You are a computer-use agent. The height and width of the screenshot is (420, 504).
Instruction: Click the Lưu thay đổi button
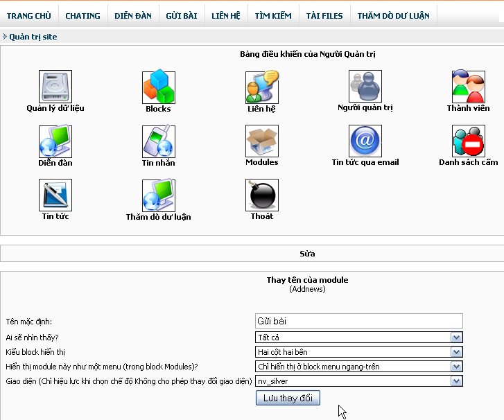(288, 398)
